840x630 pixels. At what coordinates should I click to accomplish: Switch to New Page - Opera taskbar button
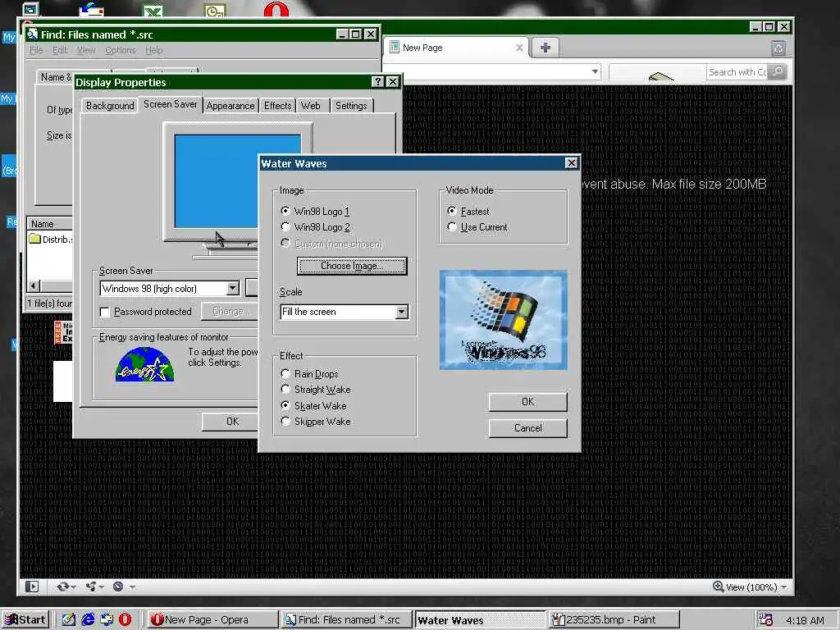212,620
